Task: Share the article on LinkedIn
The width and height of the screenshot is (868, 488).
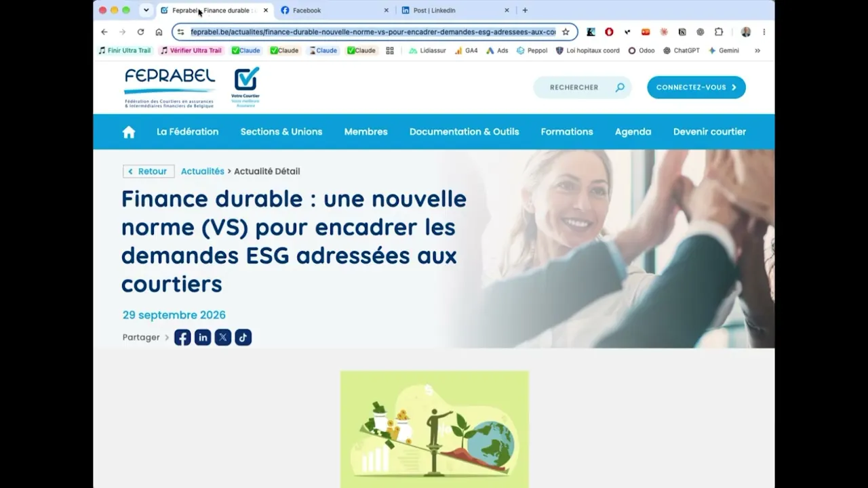Action: (x=203, y=338)
